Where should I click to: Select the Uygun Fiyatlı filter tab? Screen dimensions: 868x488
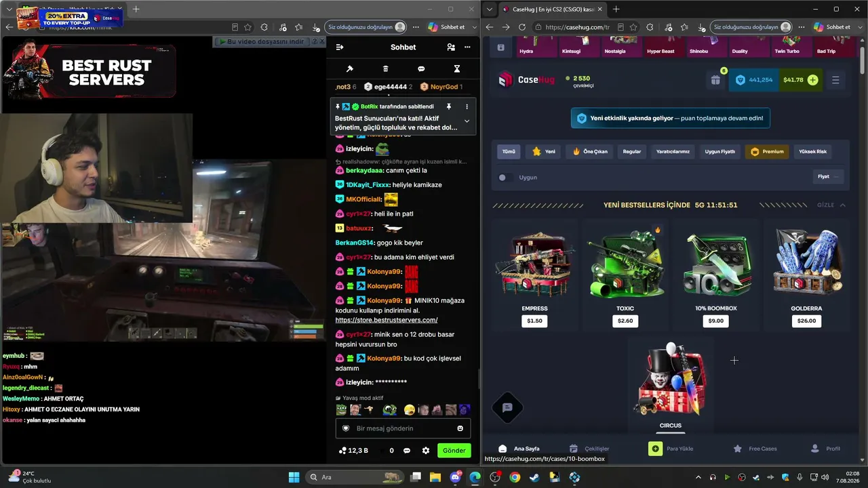(x=720, y=152)
